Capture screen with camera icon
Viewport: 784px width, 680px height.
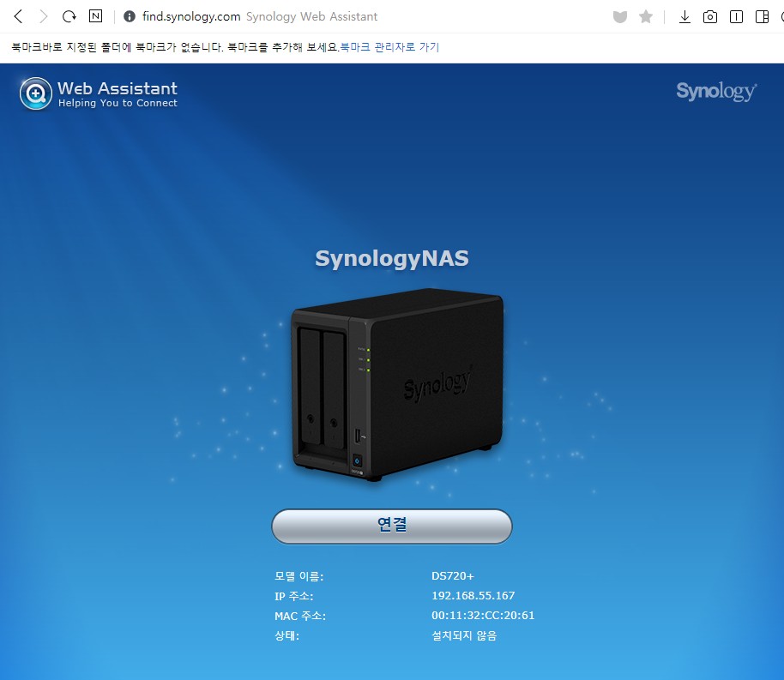point(710,17)
